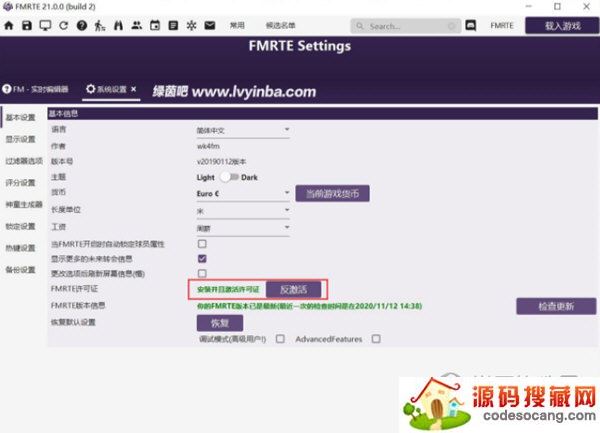Viewport: 600px width, 433px height.
Task: Click the Light label beside the theme switch
Action: pyautogui.click(x=205, y=177)
